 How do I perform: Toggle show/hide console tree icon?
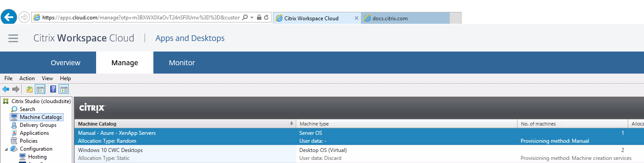pos(40,89)
